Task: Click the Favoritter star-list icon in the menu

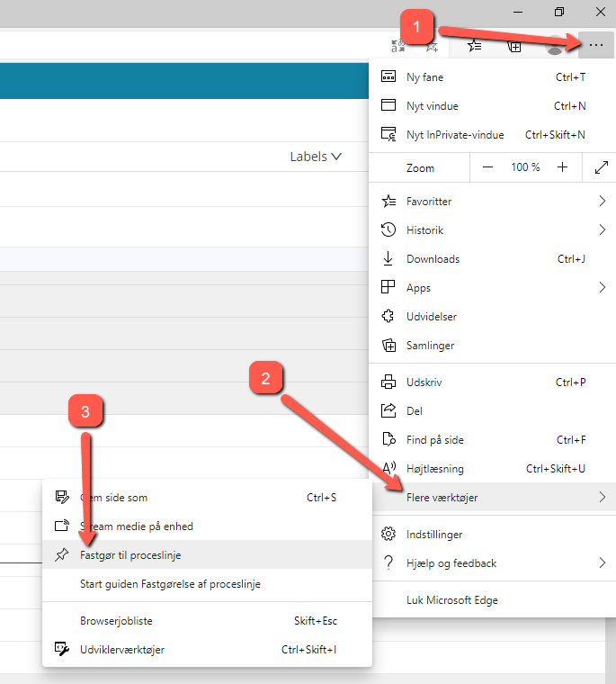Action: click(x=388, y=201)
